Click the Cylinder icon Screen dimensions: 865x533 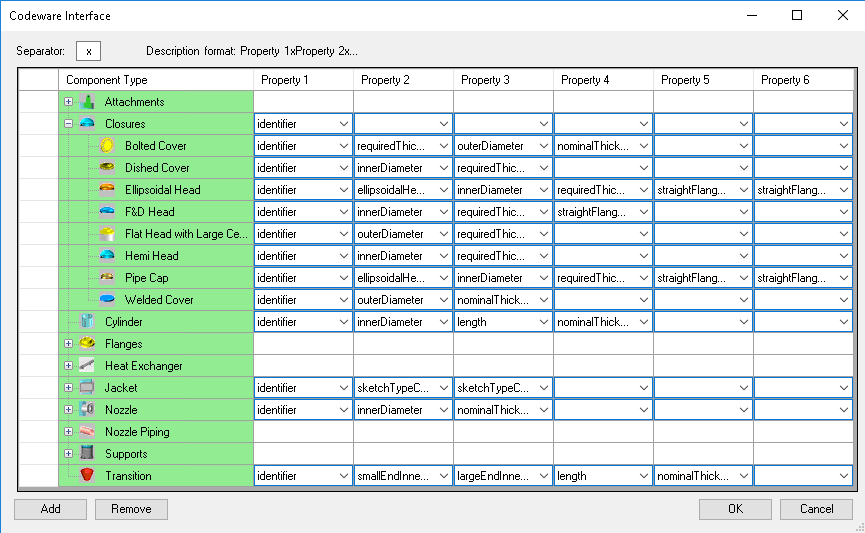pyautogui.click(x=87, y=322)
